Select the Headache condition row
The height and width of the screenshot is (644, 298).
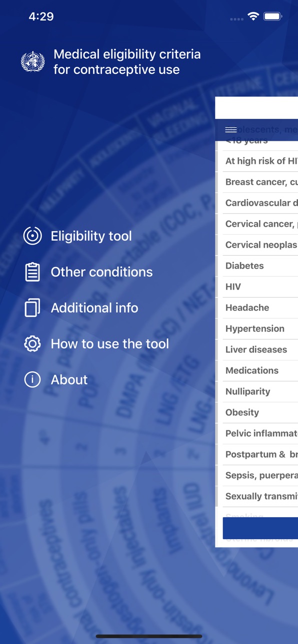[260, 308]
